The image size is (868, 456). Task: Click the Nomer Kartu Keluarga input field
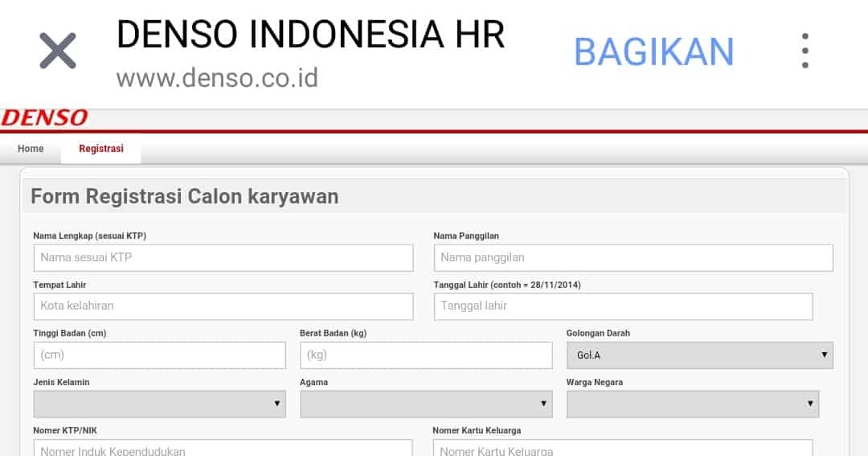coord(623,448)
